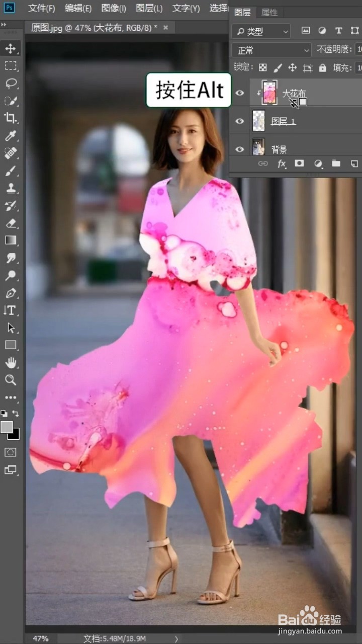Toggle type layer filter
The image size is (362, 644).
339,31
